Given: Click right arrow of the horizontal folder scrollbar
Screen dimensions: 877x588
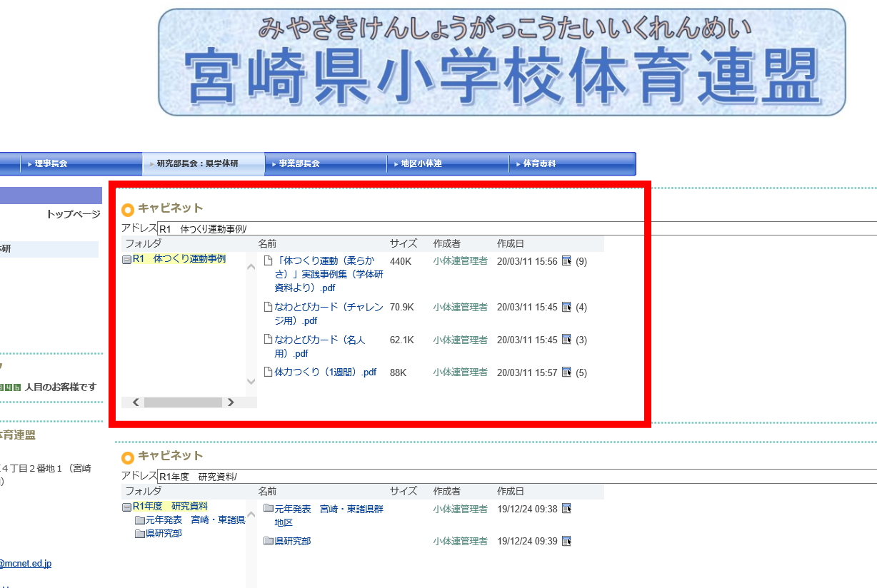Looking at the screenshot, I should pyautogui.click(x=231, y=402).
